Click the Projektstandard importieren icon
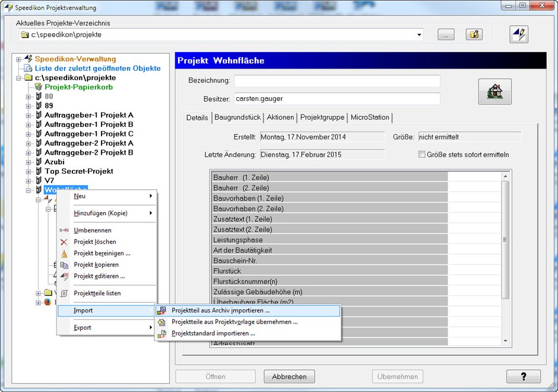The height and width of the screenshot is (392, 558). [161, 334]
